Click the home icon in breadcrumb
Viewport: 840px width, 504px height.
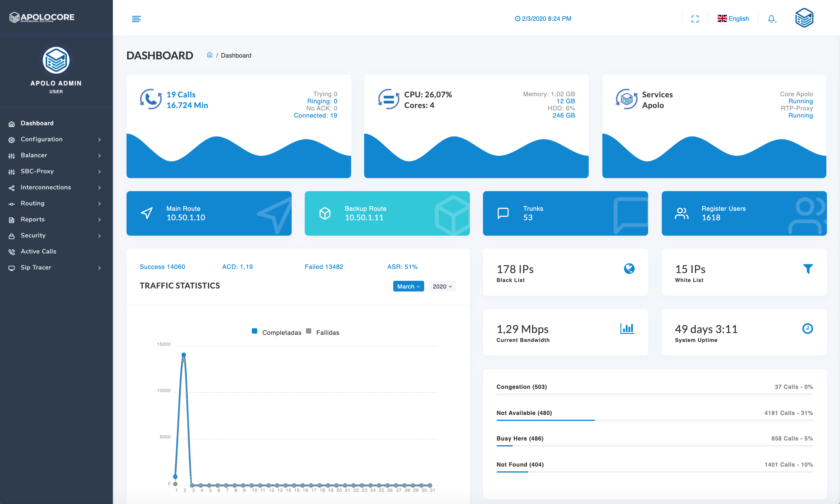(210, 55)
